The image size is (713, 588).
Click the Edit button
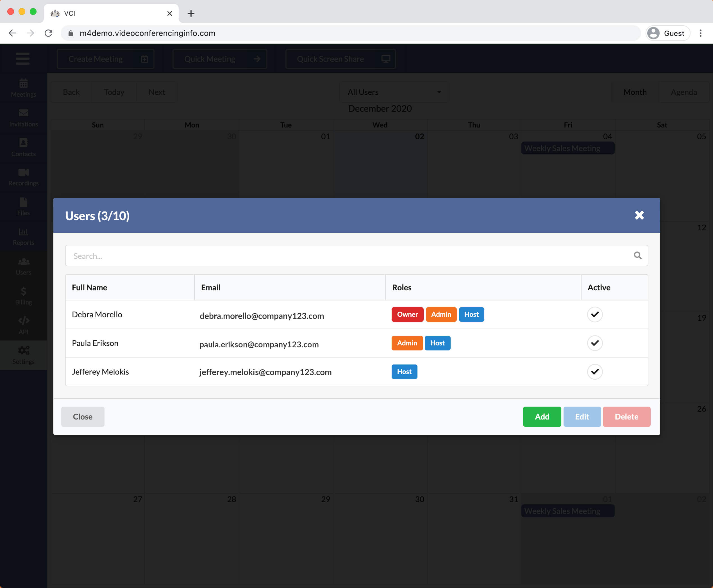pos(582,417)
